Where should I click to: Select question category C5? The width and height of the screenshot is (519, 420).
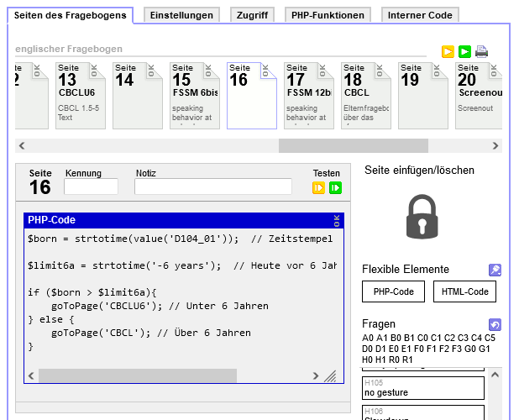[490, 338]
